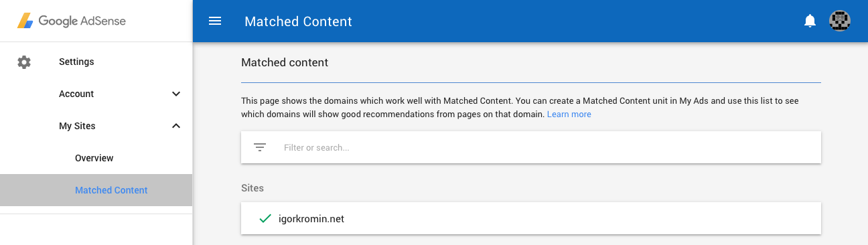868x245 pixels.
Task: Open the Settings menu item
Action: coord(76,62)
